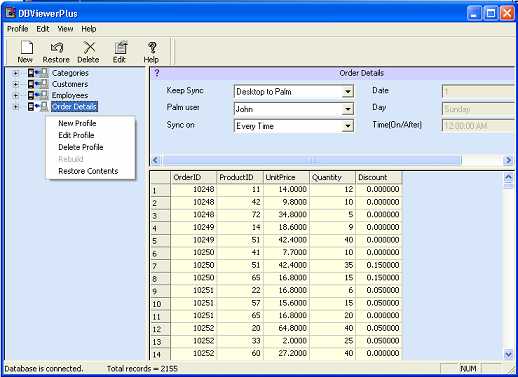Click UnitPrice cell 18.6000 in row 4

coord(286,227)
